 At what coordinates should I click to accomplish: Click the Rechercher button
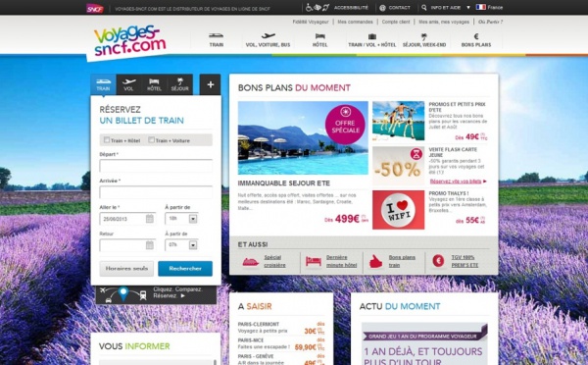[x=185, y=269]
